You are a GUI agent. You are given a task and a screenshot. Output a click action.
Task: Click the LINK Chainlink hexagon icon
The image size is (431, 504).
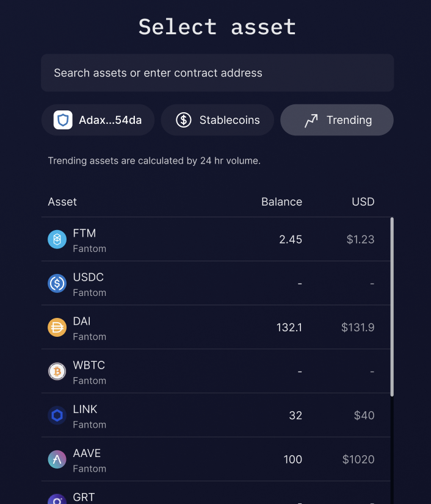[57, 415]
